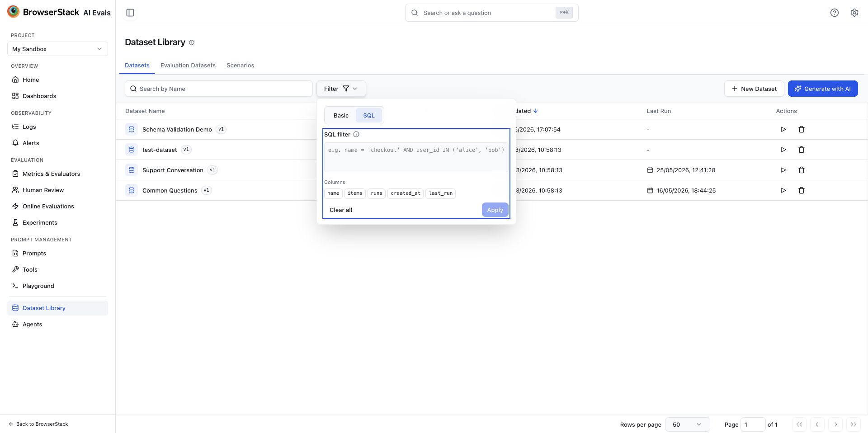Run the Common Questions dataset
The width and height of the screenshot is (868, 433).
783,190
